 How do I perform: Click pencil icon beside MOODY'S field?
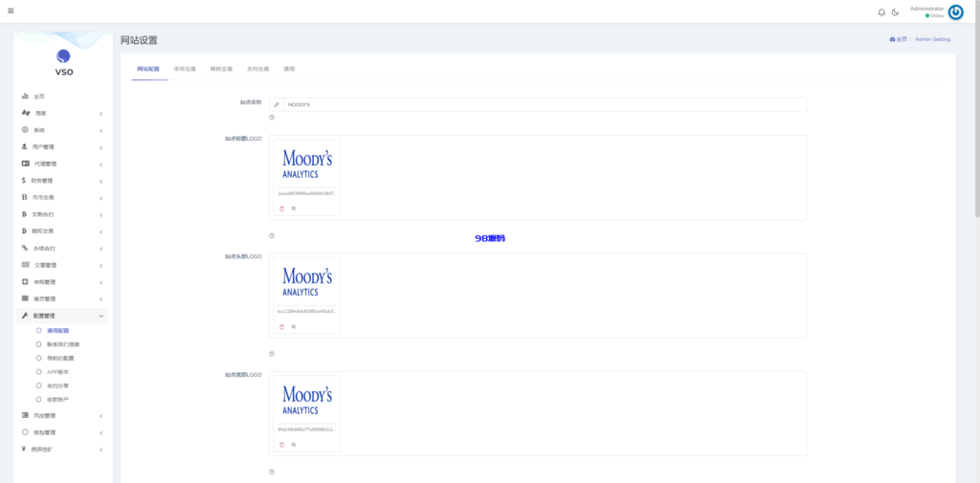277,104
